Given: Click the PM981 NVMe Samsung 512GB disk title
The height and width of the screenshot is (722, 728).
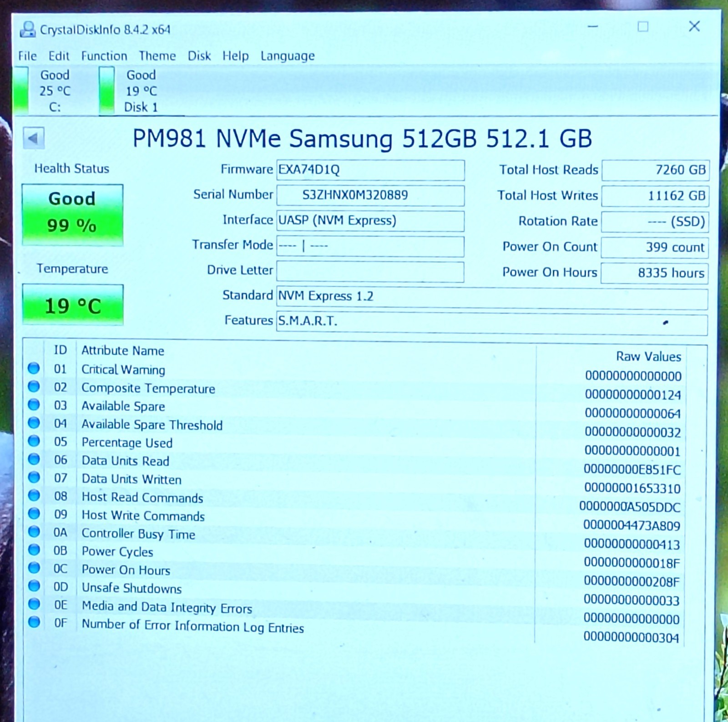Looking at the screenshot, I should tap(362, 138).
